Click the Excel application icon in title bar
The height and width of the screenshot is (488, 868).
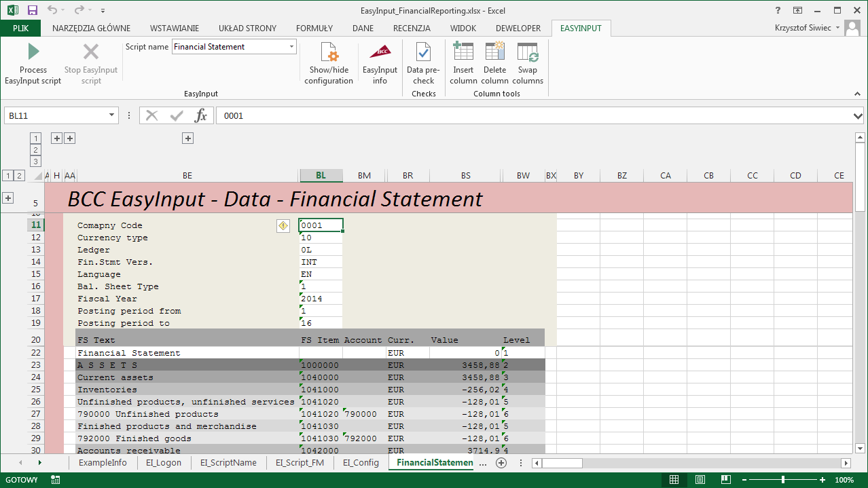(x=12, y=10)
